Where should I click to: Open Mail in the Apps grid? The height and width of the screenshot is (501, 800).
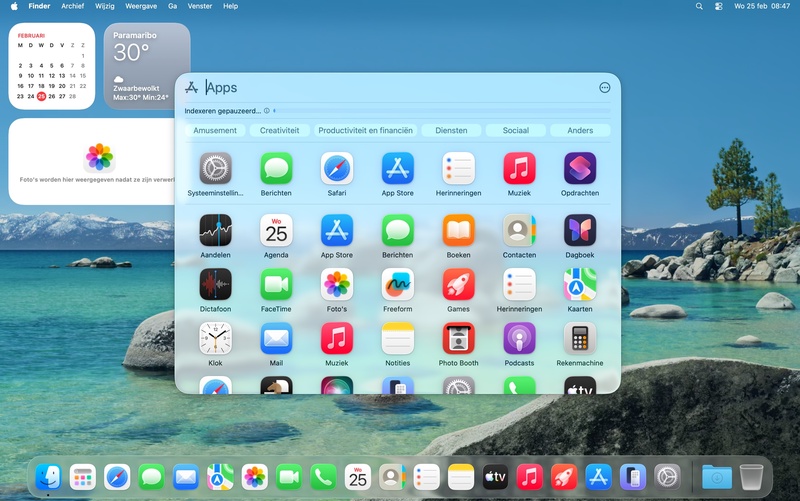(276, 338)
